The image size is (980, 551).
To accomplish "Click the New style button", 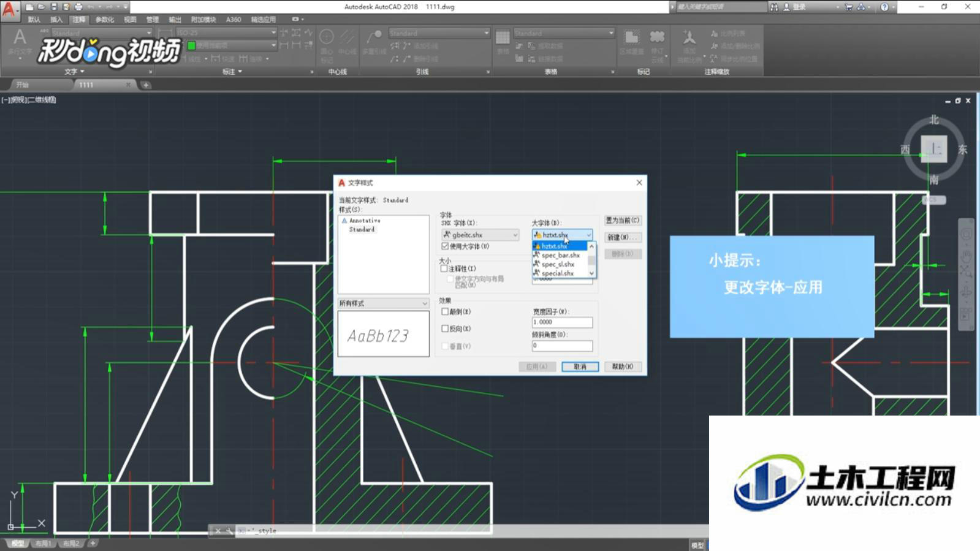I will pos(623,237).
